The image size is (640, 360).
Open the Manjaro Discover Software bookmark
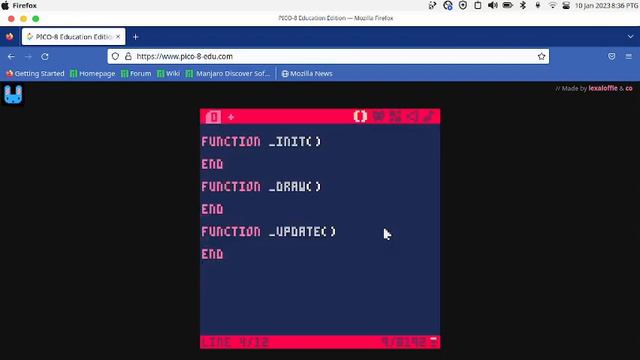(228, 73)
